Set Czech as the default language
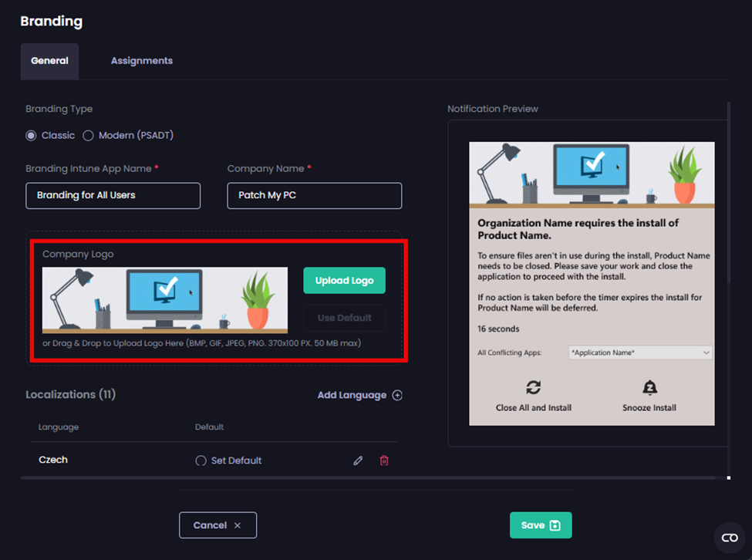This screenshot has width=752, height=560. (x=201, y=460)
